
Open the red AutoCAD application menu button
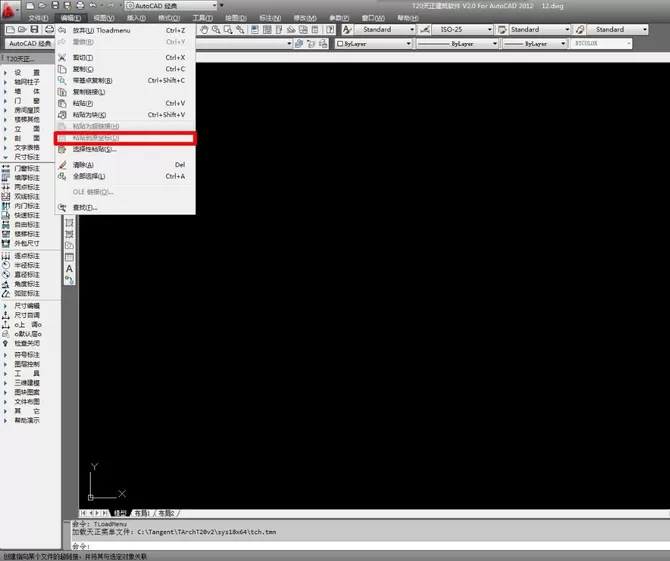(x=9, y=9)
